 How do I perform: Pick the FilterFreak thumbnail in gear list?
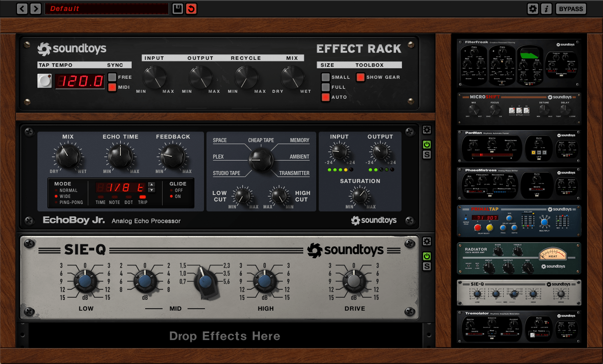519,64
